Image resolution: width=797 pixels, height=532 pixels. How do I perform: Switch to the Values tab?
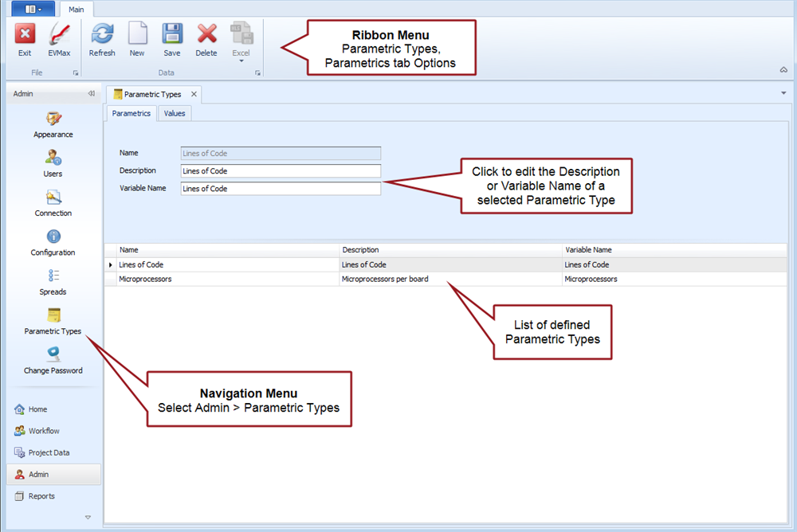pos(175,113)
